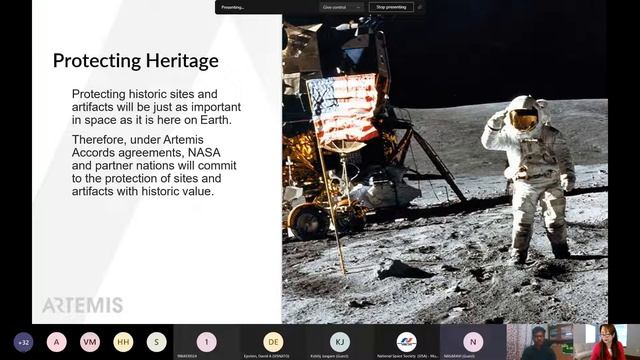Select participant avatar labeled VM

90,342
